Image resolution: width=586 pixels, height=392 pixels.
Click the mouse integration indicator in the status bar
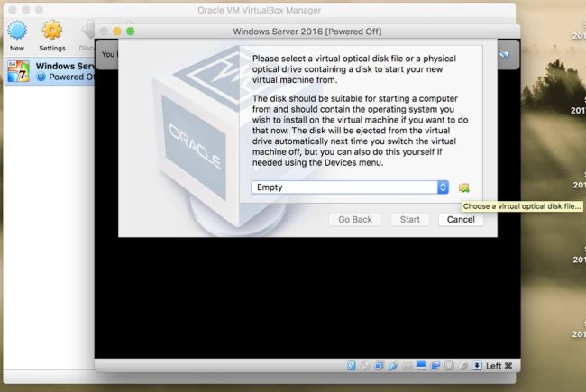tap(463, 366)
